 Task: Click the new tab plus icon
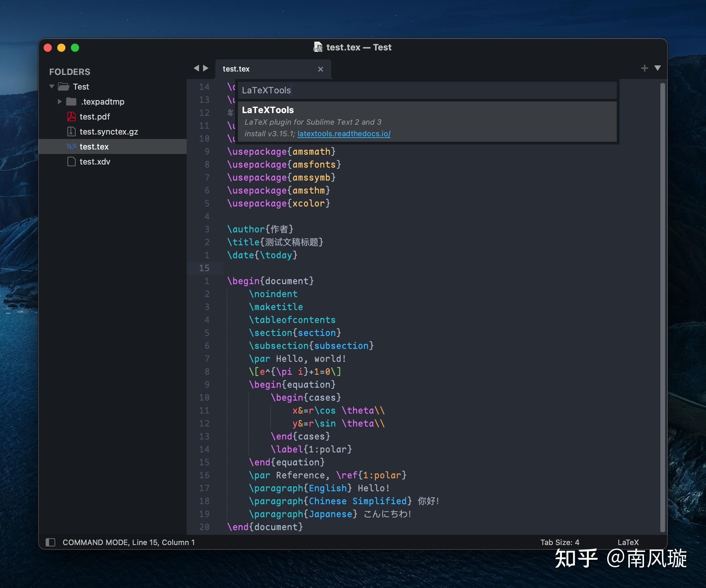[644, 68]
